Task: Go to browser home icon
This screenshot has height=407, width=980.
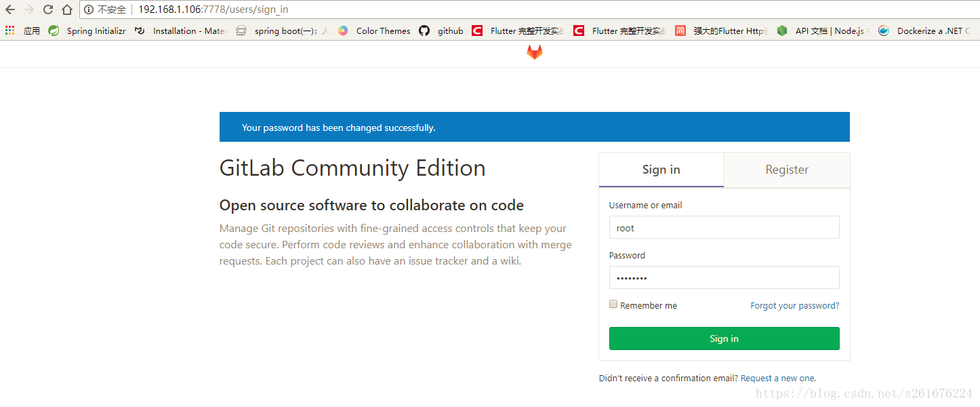Action: point(67,9)
